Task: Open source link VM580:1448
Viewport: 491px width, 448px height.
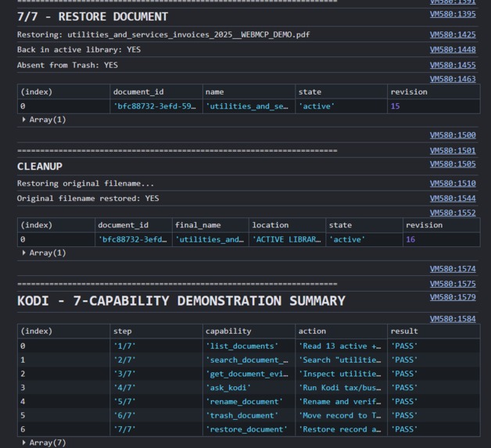Action: pyautogui.click(x=453, y=50)
